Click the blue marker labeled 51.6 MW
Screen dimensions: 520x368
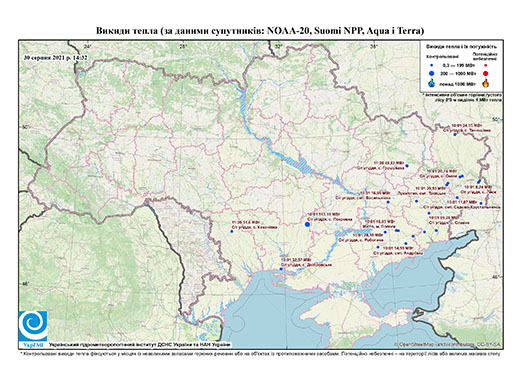pos(232,231)
